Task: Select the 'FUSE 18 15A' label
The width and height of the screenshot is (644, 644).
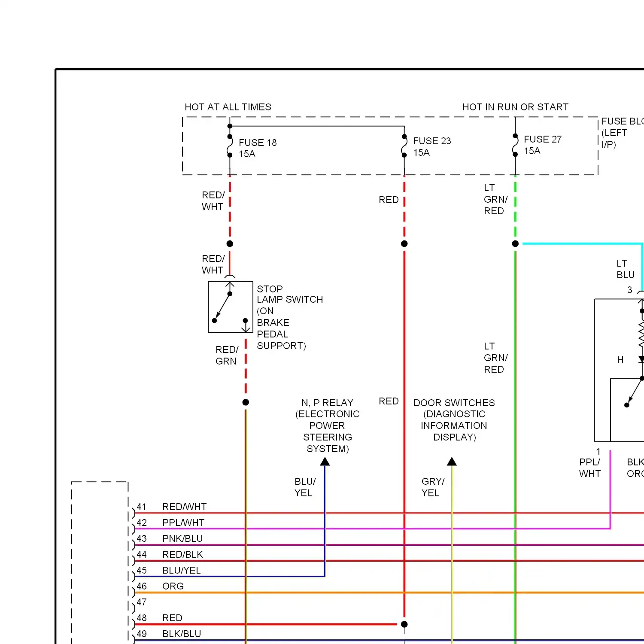Action: click(x=258, y=148)
